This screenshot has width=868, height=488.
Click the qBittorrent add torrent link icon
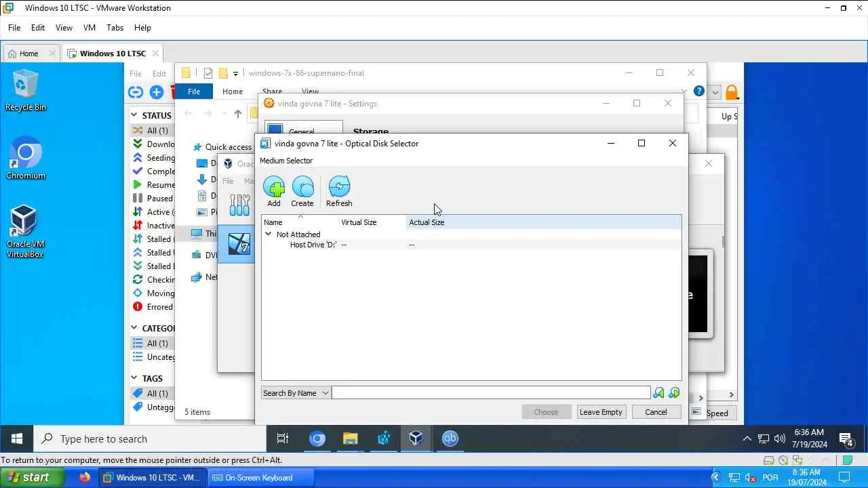click(136, 92)
